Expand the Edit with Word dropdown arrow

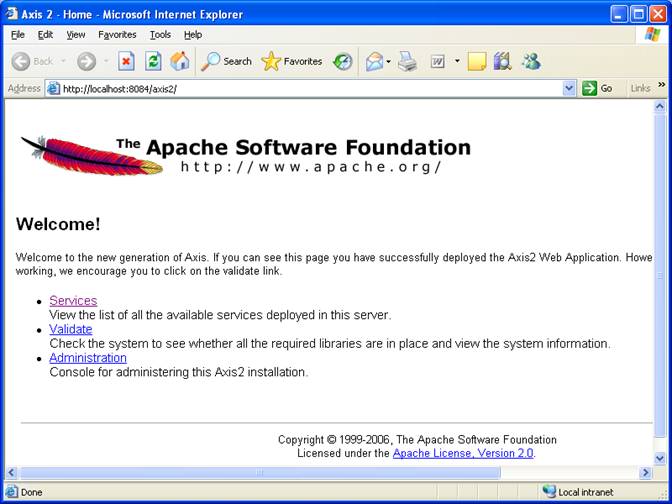[457, 62]
